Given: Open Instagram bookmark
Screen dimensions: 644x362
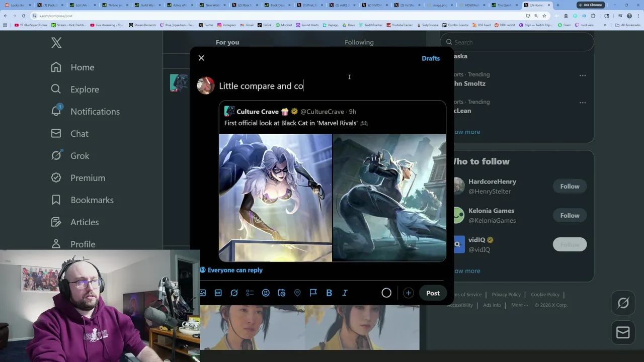Looking at the screenshot, I should [226, 25].
